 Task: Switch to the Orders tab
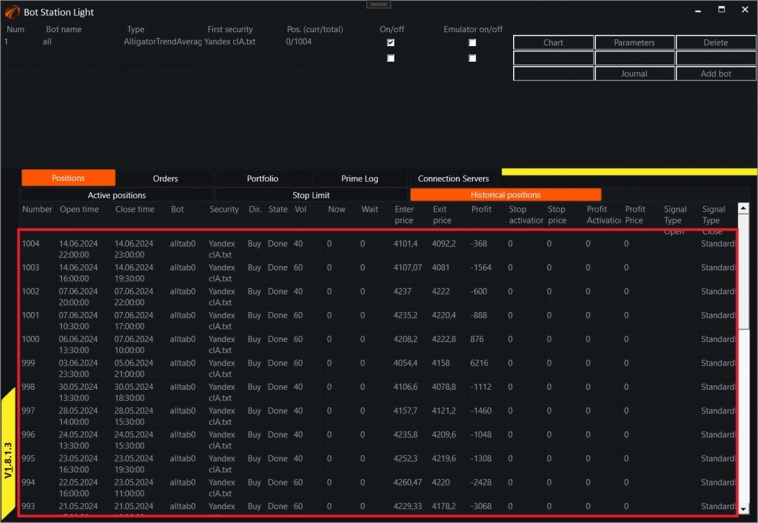(165, 178)
